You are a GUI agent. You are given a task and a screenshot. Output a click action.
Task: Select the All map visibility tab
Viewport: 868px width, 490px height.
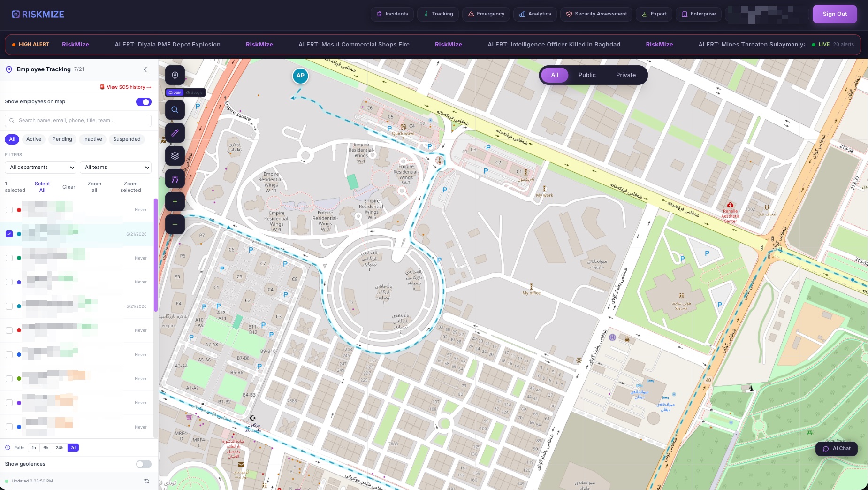[x=555, y=75]
